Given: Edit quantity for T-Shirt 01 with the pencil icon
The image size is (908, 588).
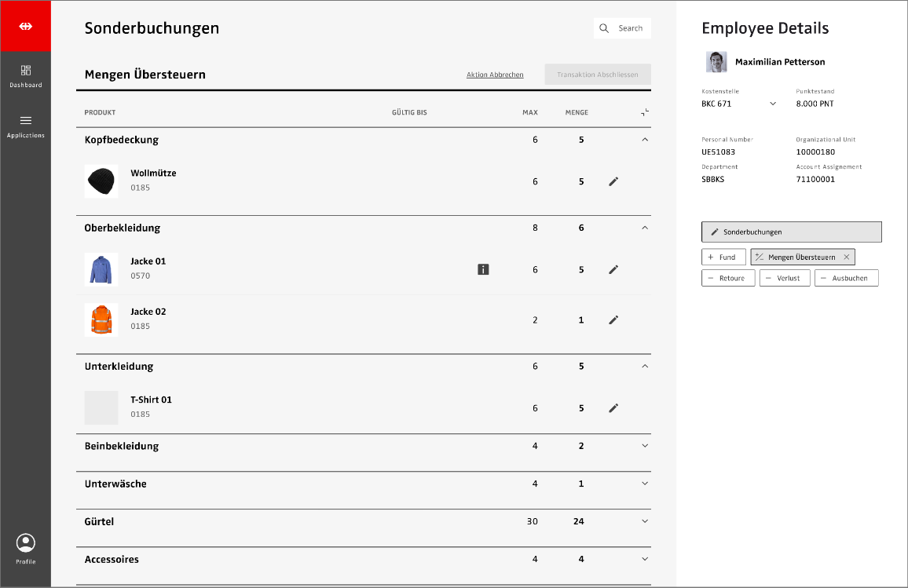Looking at the screenshot, I should (613, 407).
